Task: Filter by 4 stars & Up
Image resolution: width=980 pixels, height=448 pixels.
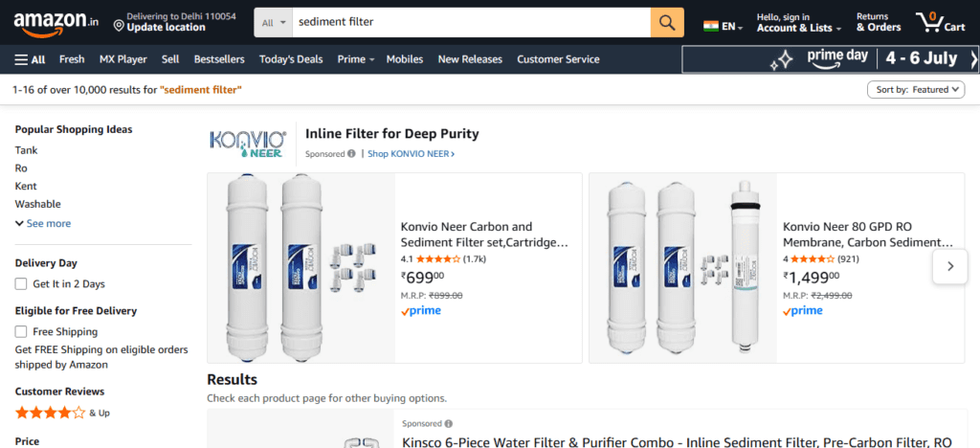Action: pyautogui.click(x=62, y=413)
